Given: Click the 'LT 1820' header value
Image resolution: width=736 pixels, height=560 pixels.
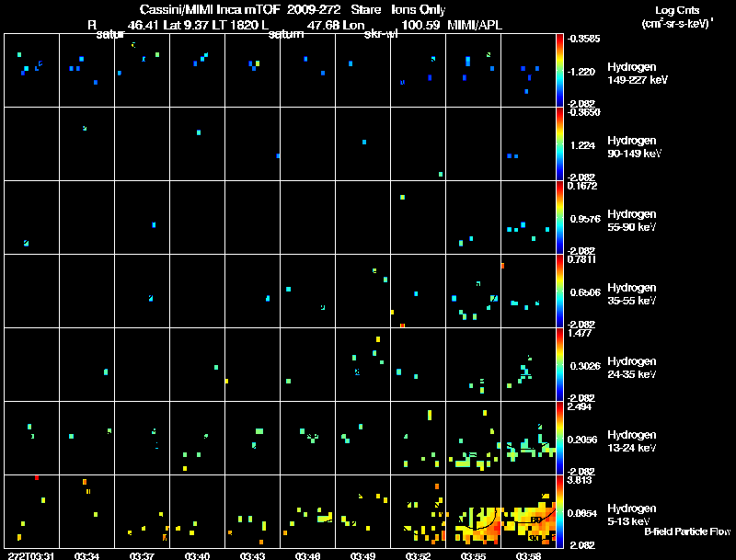Looking at the screenshot, I should tap(235, 25).
